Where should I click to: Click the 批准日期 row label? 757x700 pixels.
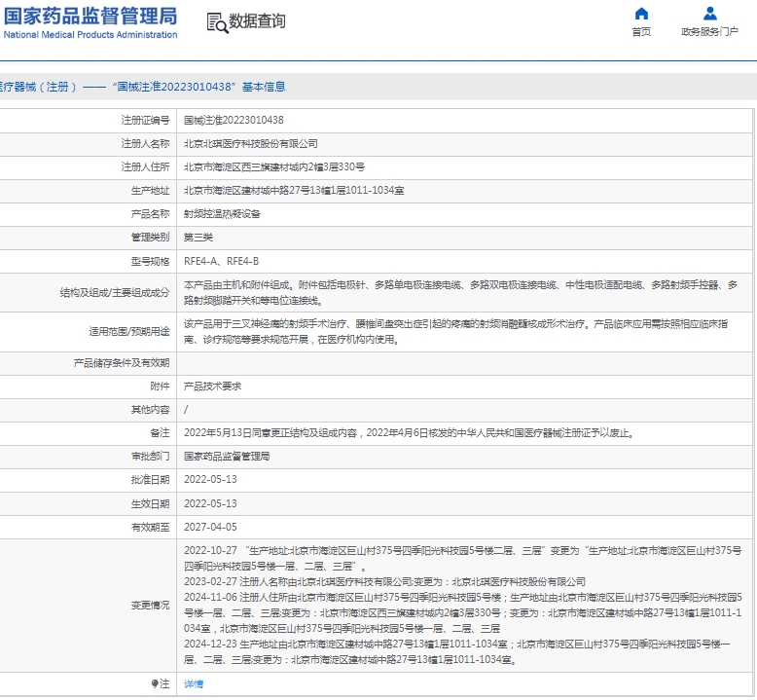pos(150,480)
